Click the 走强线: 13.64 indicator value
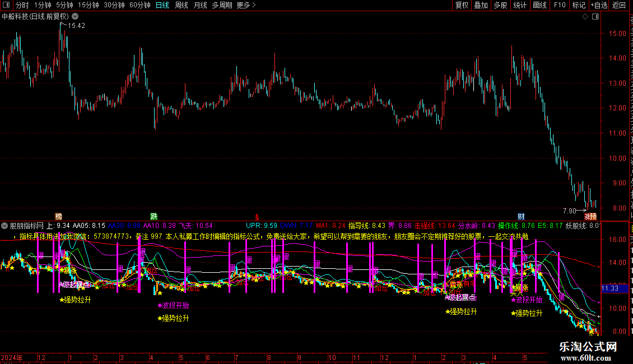This screenshot has height=364, width=633. 435,226
